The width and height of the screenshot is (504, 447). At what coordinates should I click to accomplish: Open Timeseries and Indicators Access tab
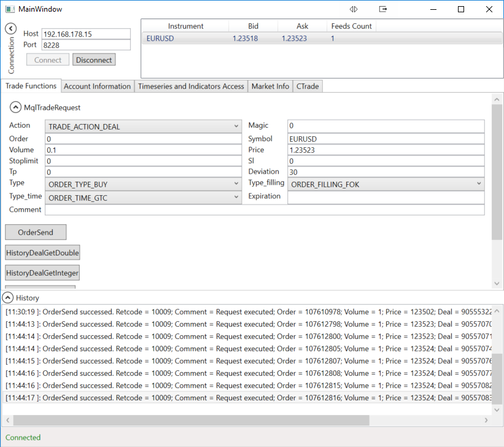(191, 86)
